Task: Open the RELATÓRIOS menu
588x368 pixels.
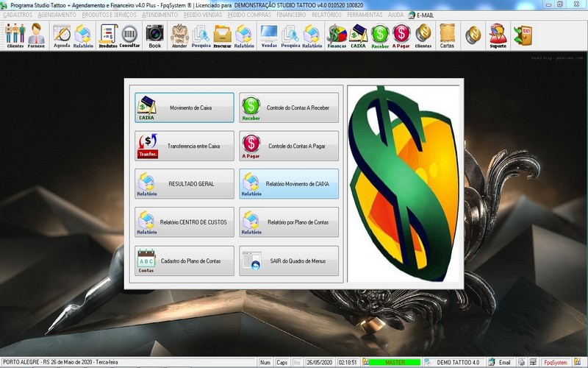Action: [x=328, y=15]
